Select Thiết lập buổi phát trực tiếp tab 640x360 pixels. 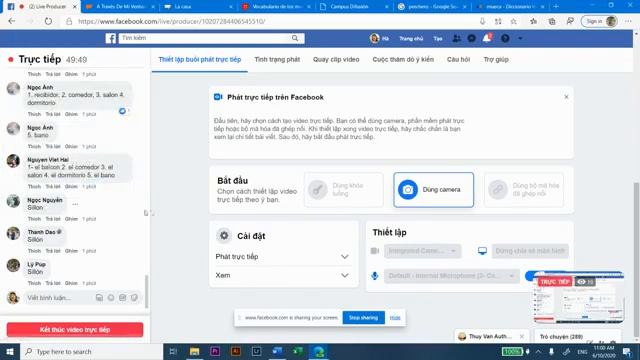pyautogui.click(x=200, y=60)
